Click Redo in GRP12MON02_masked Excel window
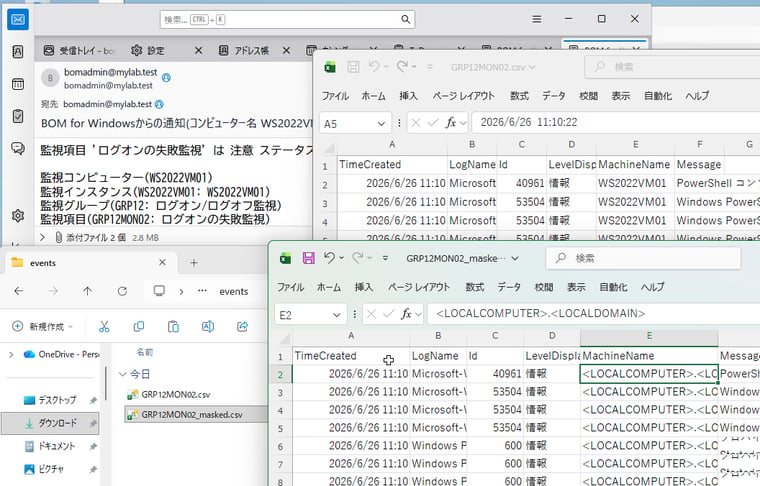The width and height of the screenshot is (760, 486). 358,258
